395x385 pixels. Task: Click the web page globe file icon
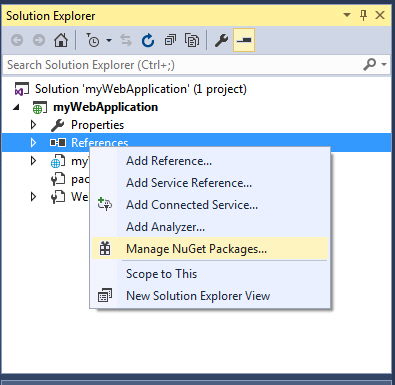click(x=58, y=161)
